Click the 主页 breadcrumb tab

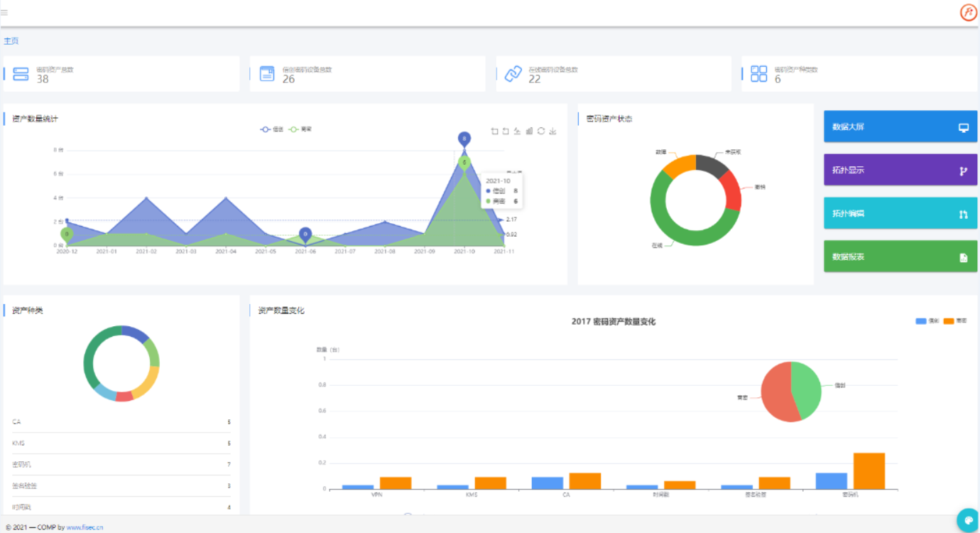click(x=11, y=41)
